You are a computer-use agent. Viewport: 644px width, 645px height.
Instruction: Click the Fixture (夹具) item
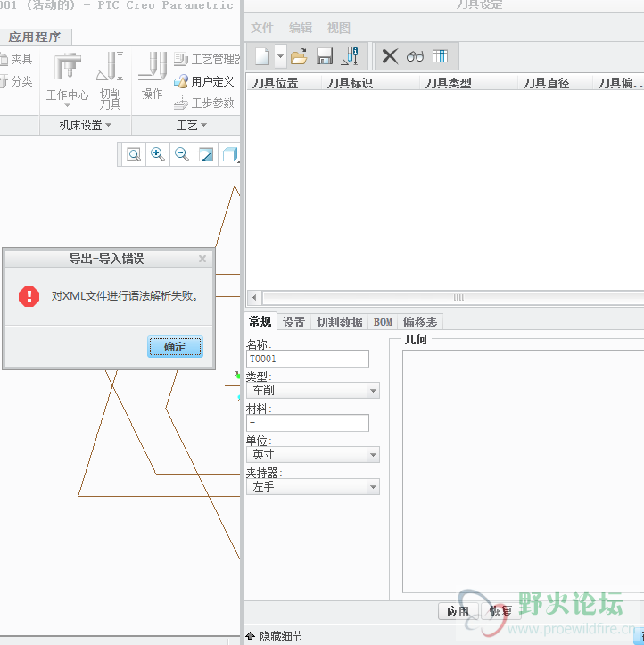[16, 59]
